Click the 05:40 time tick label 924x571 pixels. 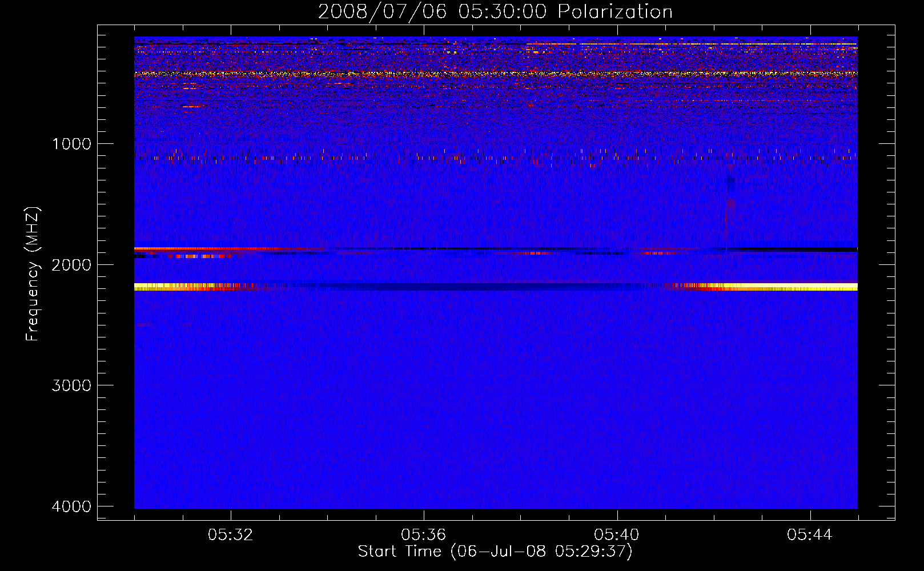click(617, 535)
